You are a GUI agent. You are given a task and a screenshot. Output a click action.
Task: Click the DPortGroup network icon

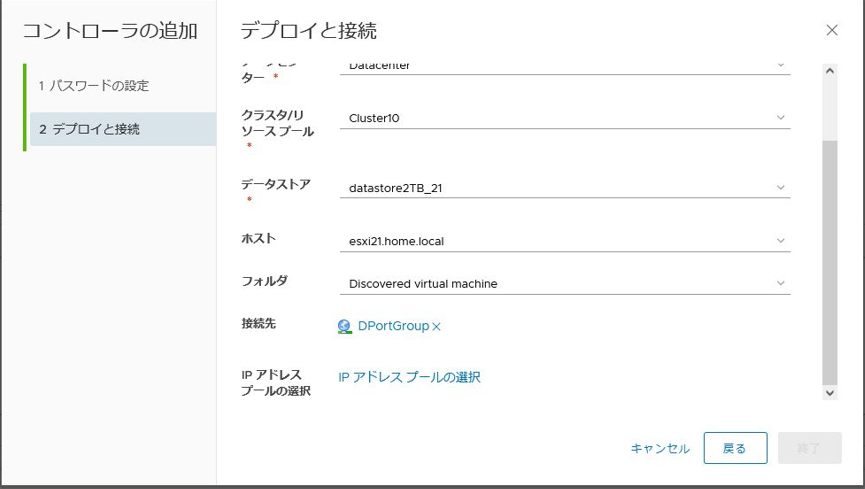coord(345,326)
